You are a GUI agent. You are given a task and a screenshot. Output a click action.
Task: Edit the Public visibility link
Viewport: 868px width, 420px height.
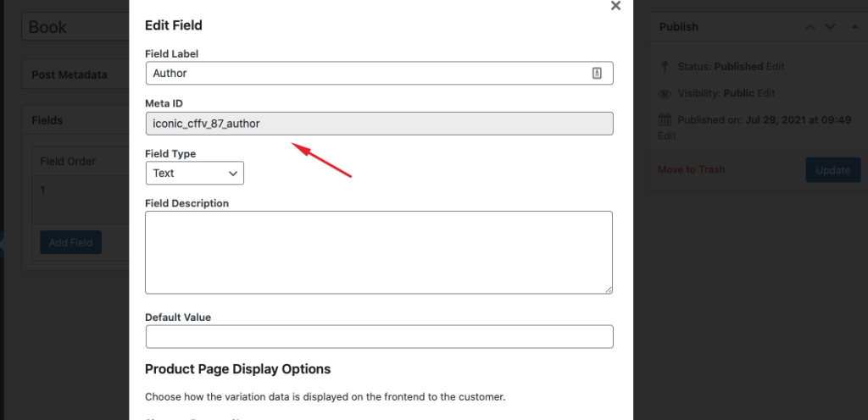click(x=765, y=93)
